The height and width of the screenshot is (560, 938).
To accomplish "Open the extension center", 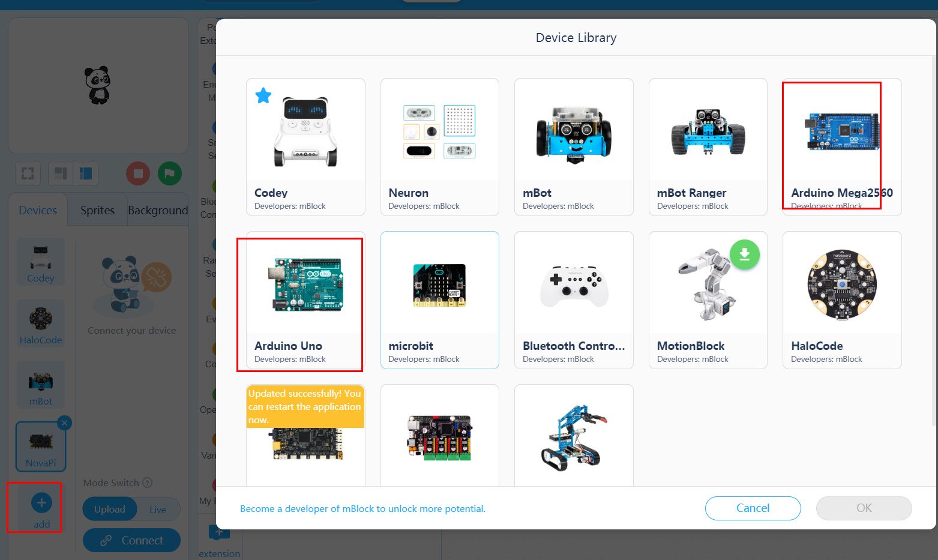I will (219, 540).
